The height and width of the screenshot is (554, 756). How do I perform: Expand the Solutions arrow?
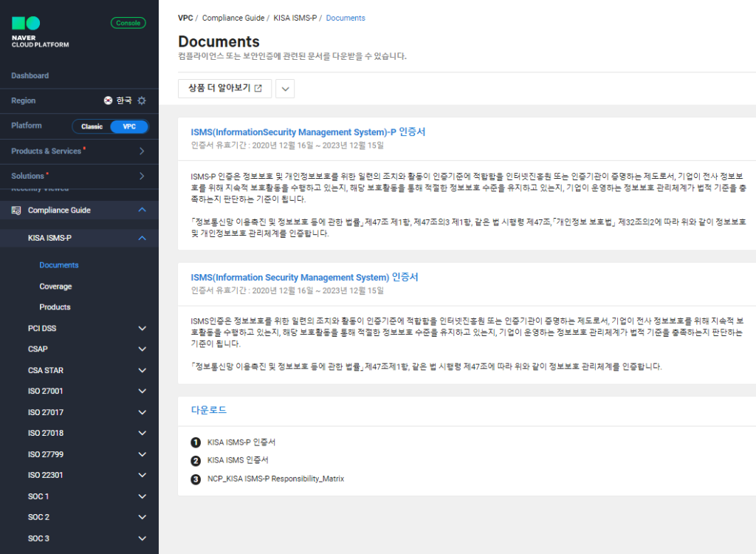(x=142, y=176)
